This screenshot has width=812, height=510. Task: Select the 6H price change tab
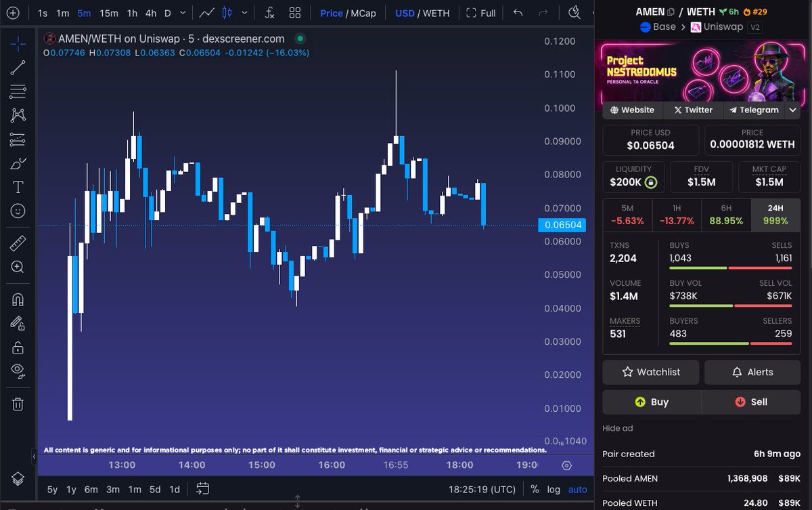coord(727,215)
